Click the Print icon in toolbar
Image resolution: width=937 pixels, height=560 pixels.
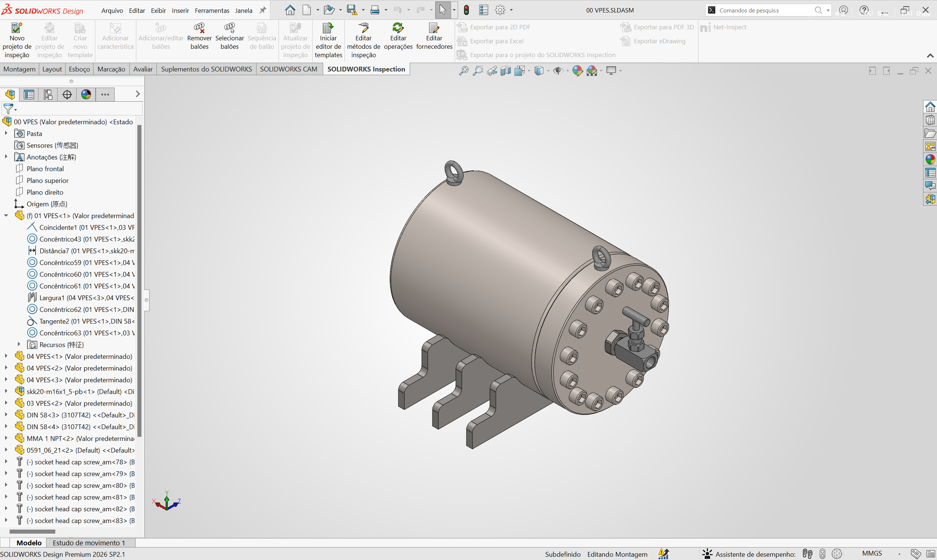(375, 10)
